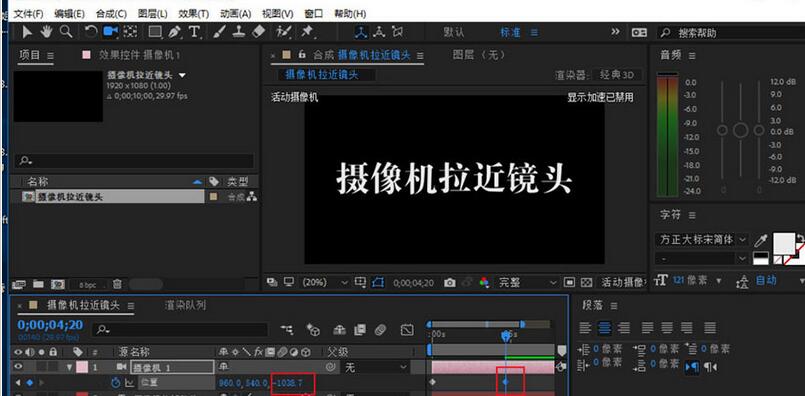Select the Rectangle shape tool

point(155,32)
